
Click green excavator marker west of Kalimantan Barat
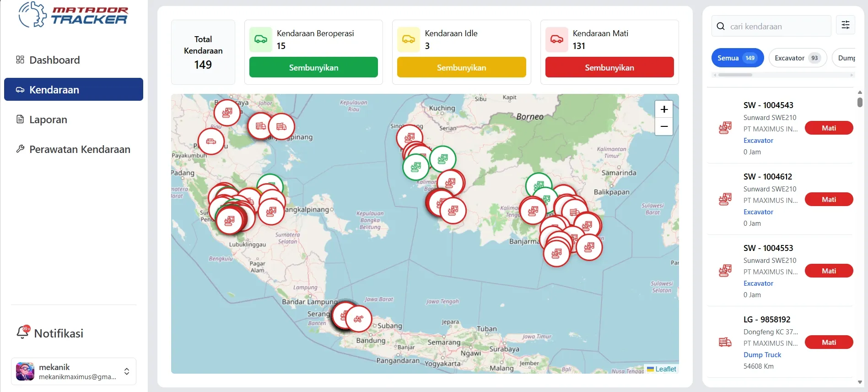[x=415, y=167]
